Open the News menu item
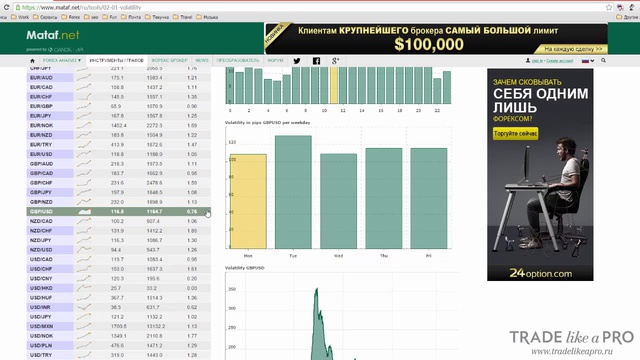 coord(202,60)
